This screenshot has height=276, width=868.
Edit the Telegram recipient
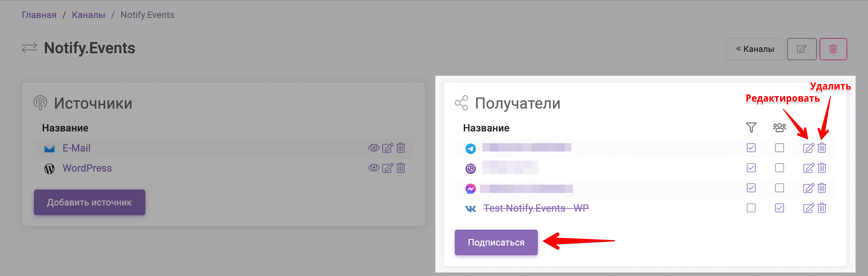(x=809, y=148)
